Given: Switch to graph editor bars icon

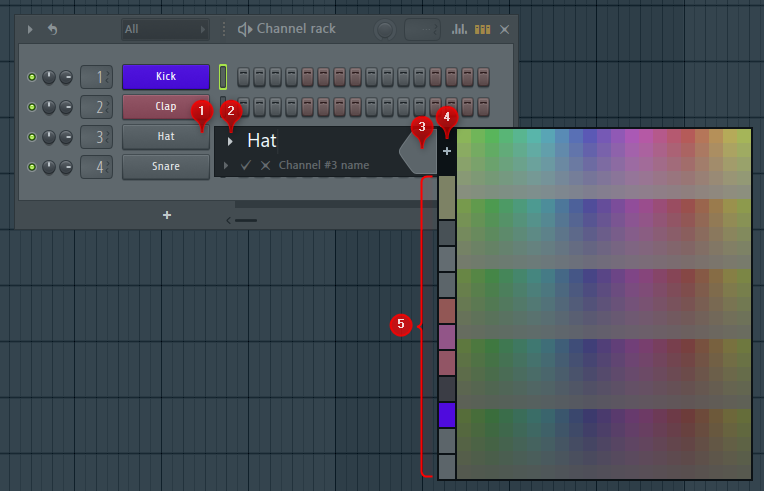Looking at the screenshot, I should coord(460,30).
